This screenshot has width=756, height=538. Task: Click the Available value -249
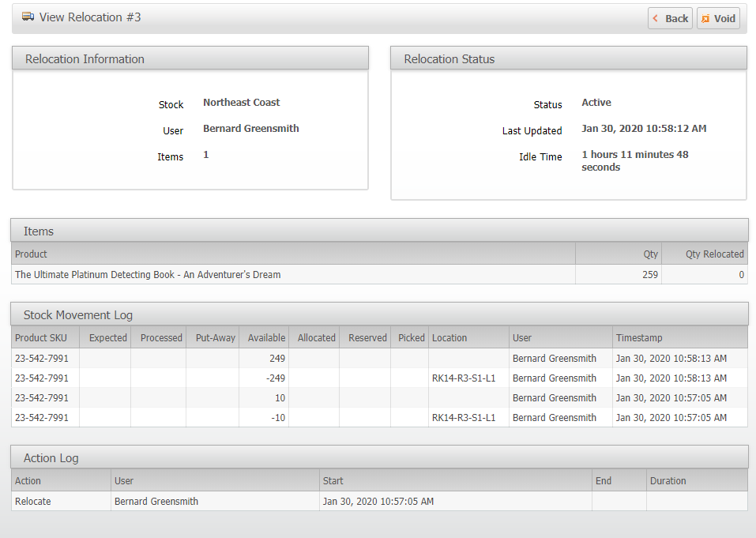click(x=275, y=378)
